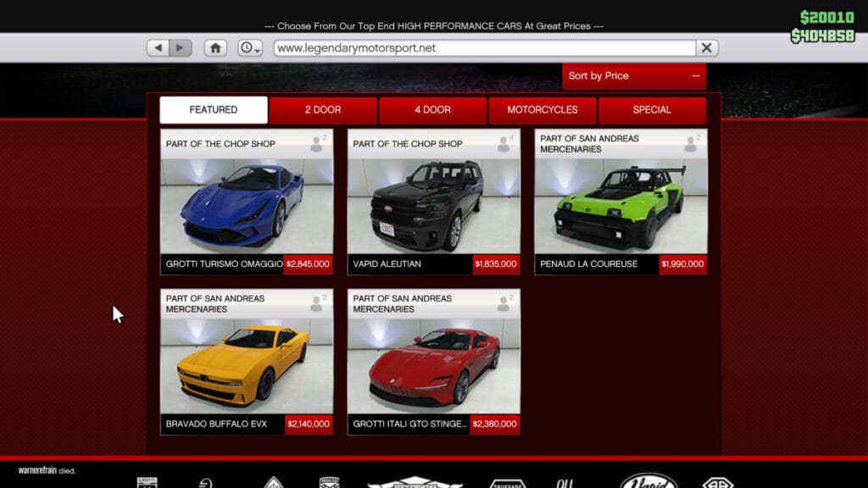Collapse the Sort by Price panel
The height and width of the screenshot is (488, 868).
click(x=696, y=76)
